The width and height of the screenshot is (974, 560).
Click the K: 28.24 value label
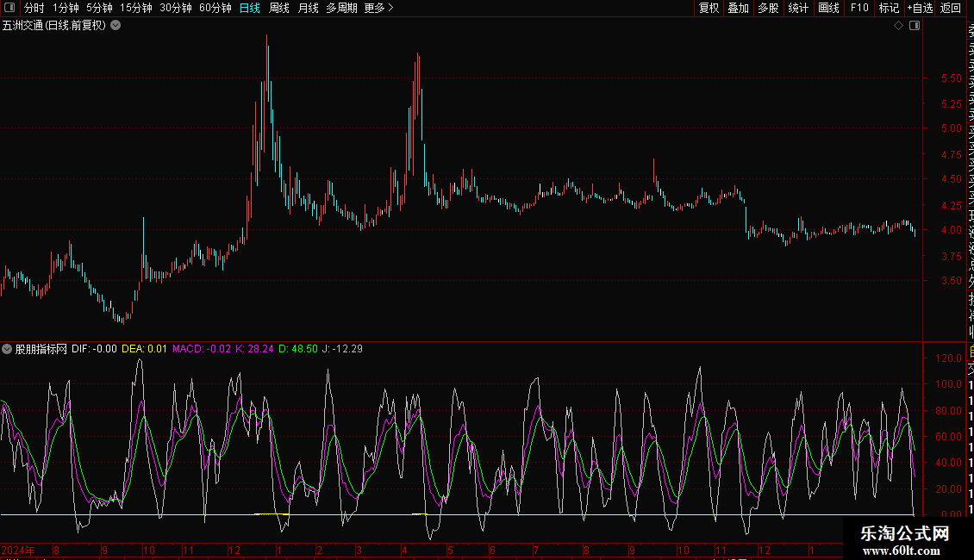[254, 349]
